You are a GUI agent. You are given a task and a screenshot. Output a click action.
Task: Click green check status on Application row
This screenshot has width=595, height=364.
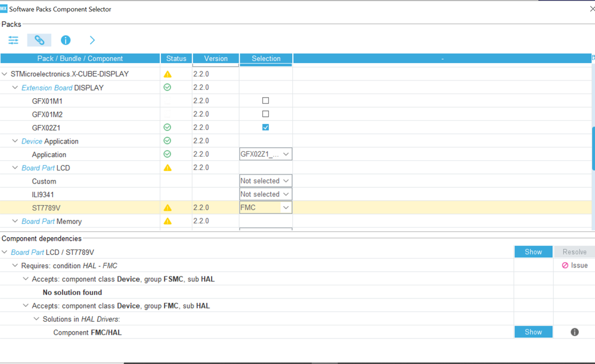[168, 154]
